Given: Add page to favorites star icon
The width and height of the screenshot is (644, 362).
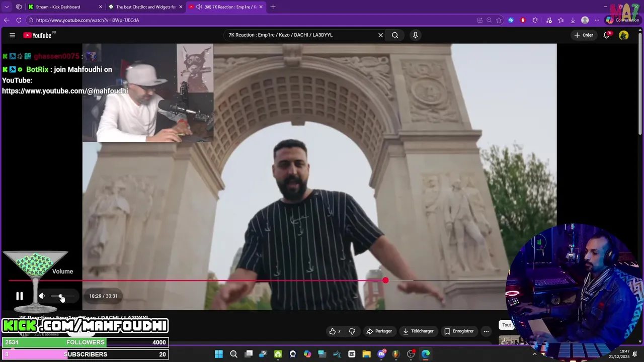Looking at the screenshot, I should [x=499, y=20].
